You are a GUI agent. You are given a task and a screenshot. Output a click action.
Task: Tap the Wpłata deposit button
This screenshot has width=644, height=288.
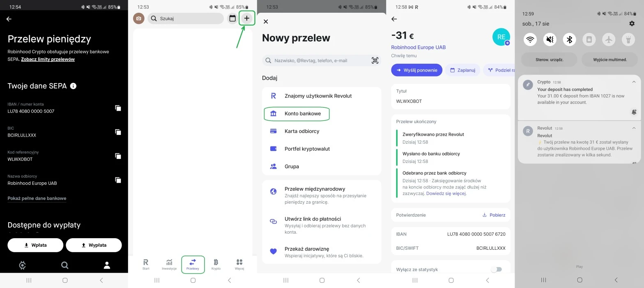(35, 245)
